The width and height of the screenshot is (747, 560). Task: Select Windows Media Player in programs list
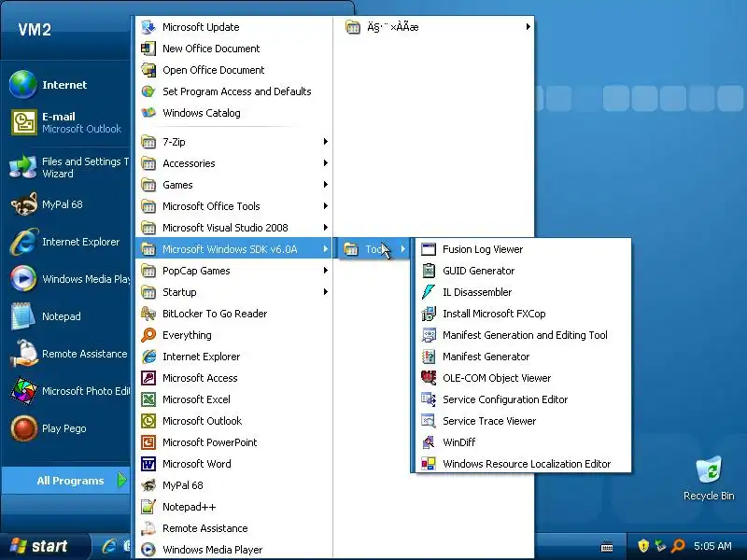click(x=233, y=549)
